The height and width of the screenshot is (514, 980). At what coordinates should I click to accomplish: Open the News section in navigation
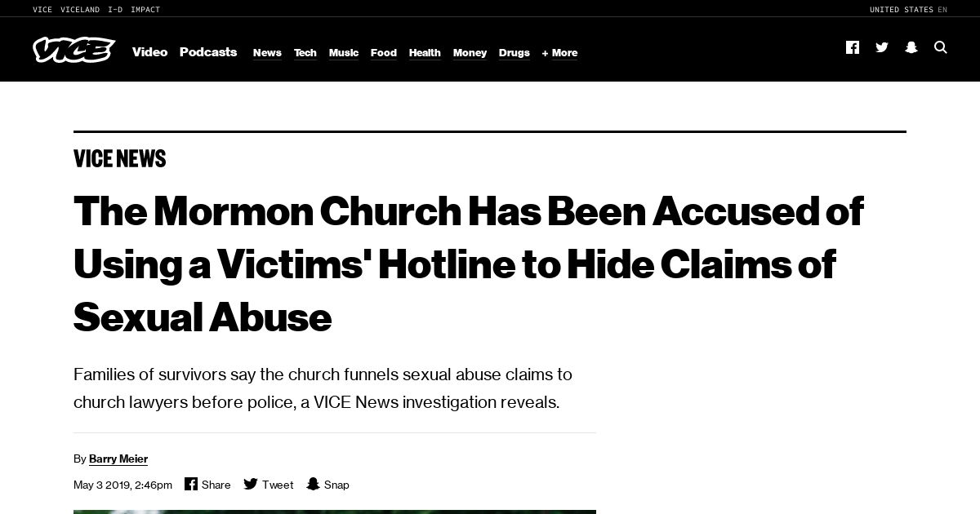[267, 53]
